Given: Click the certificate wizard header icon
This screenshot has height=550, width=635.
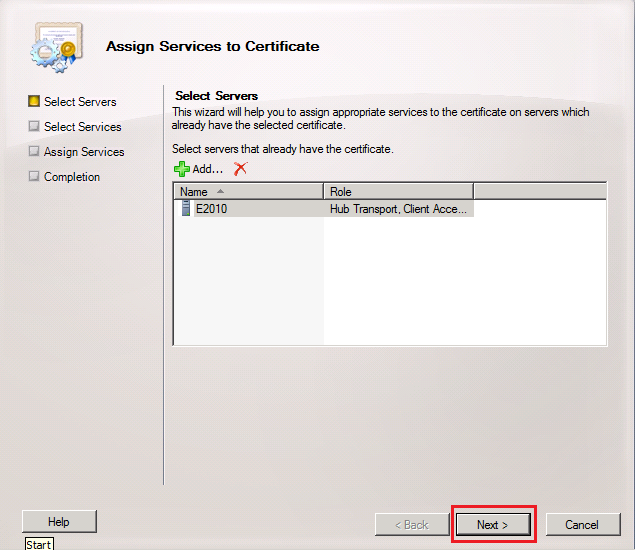Looking at the screenshot, I should [54, 47].
